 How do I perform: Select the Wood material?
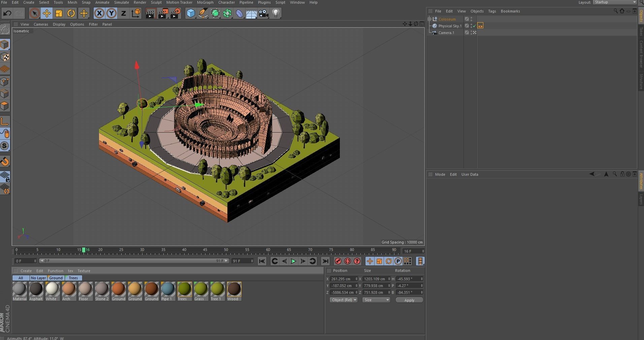234,291
